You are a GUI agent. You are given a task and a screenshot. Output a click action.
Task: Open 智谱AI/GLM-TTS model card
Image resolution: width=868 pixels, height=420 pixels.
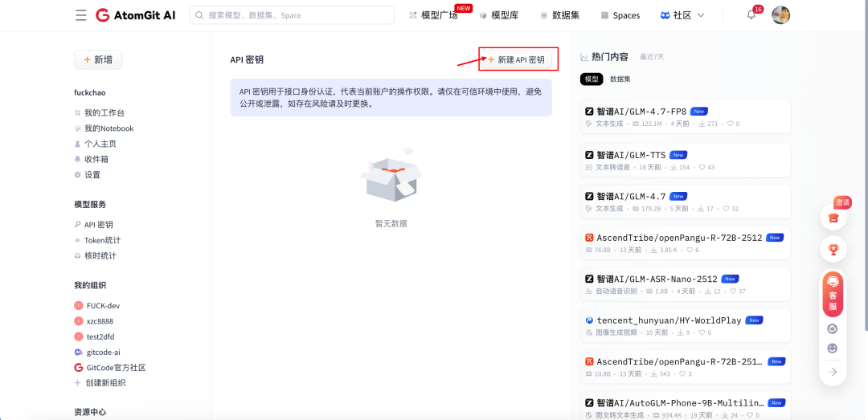pos(686,161)
